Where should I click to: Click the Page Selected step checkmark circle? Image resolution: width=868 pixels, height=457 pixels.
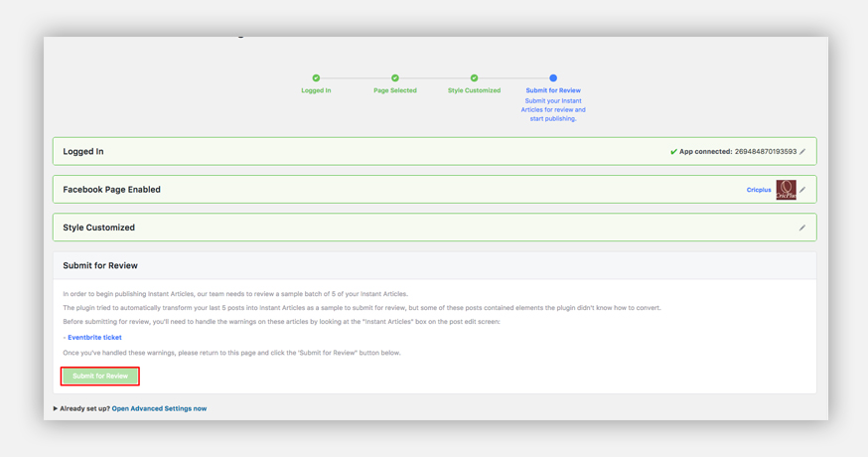click(395, 77)
